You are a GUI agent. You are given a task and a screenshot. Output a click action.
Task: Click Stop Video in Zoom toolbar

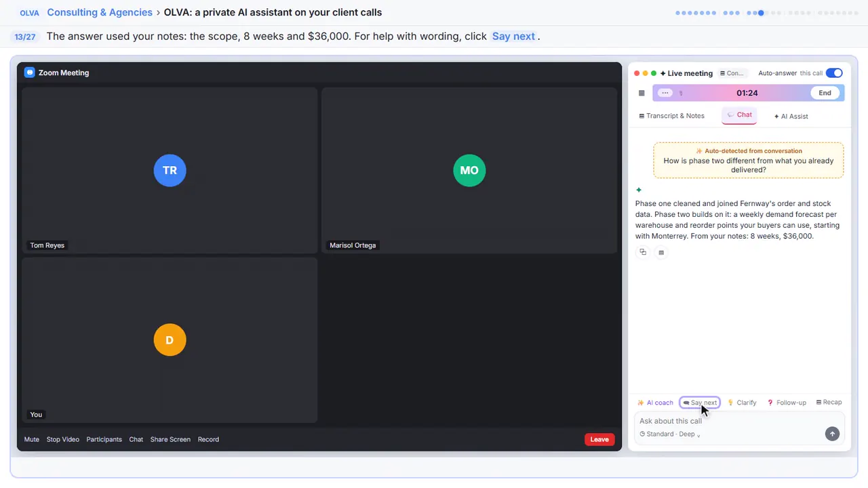coord(63,439)
